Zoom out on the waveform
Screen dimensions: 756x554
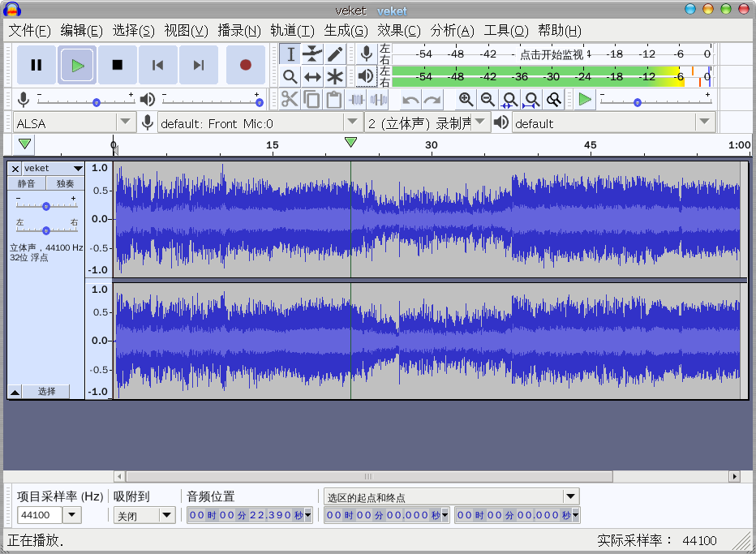tap(488, 100)
